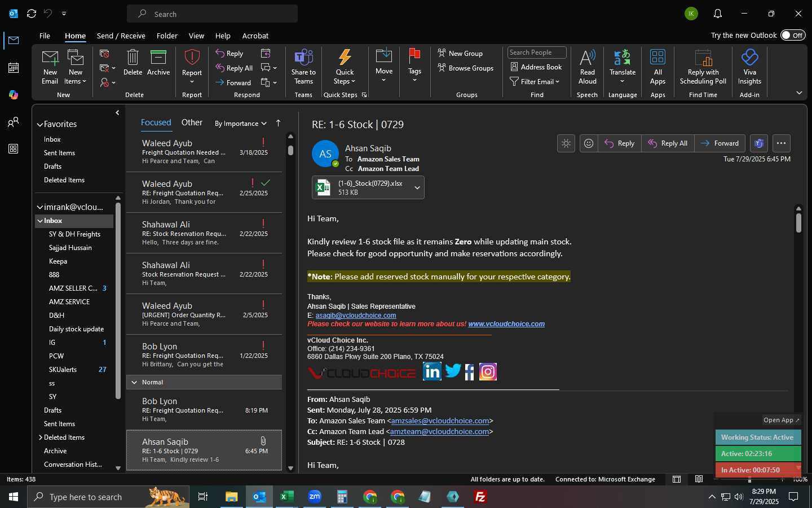This screenshot has width=812, height=508.
Task: Archive the selected email
Action: pyautogui.click(x=158, y=62)
